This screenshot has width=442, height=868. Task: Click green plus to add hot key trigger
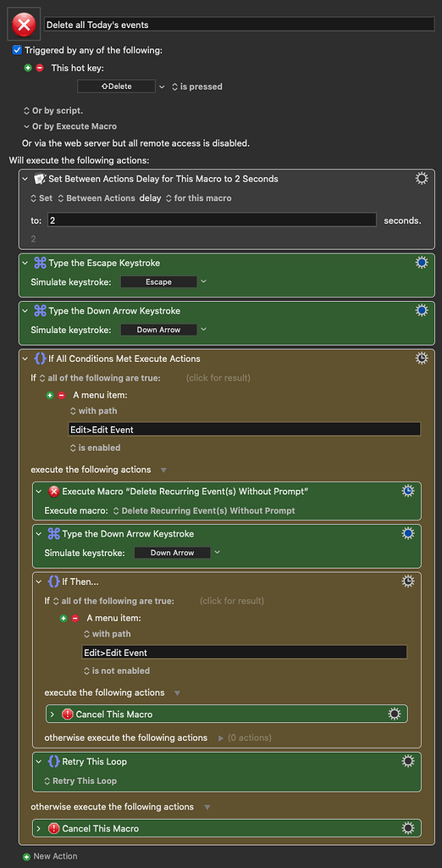click(x=28, y=68)
